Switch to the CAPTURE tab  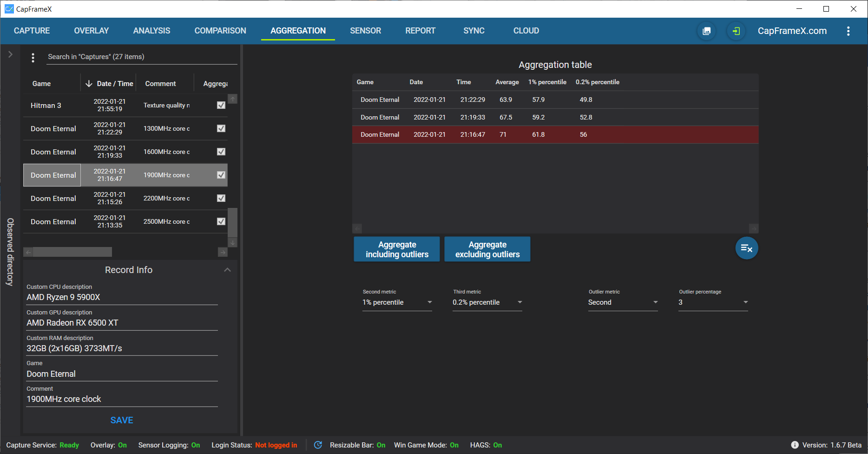[x=32, y=31]
